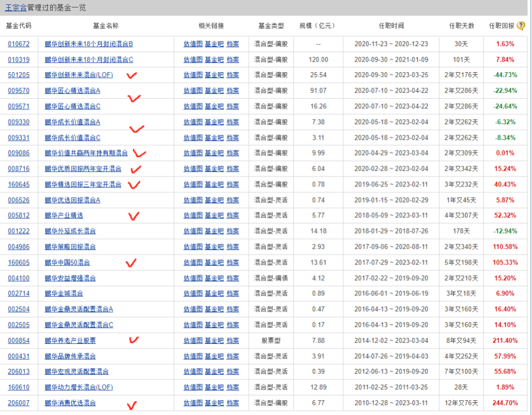Screen dimensions: 532x415
Task: Click the 任职天数 column header
Action: click(461, 26)
